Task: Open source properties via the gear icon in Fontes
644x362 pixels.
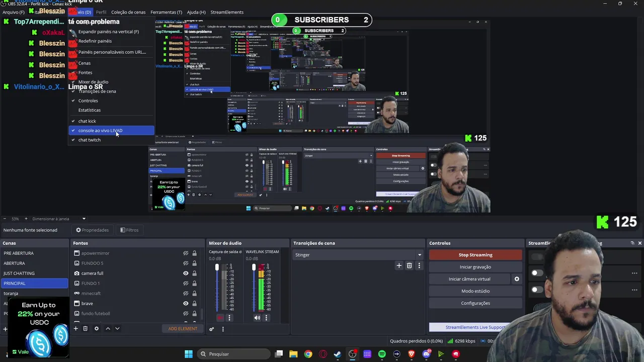Action: (97, 328)
